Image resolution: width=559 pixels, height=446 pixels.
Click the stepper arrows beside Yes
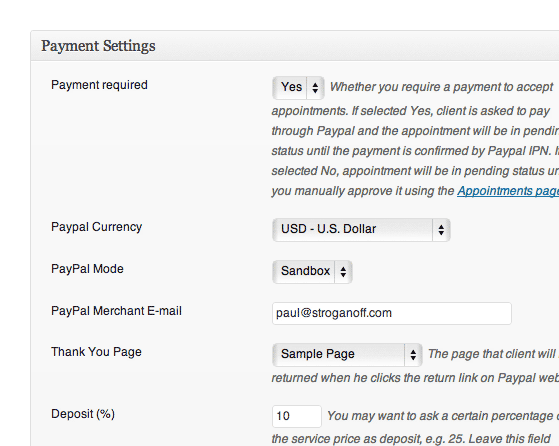tap(315, 87)
